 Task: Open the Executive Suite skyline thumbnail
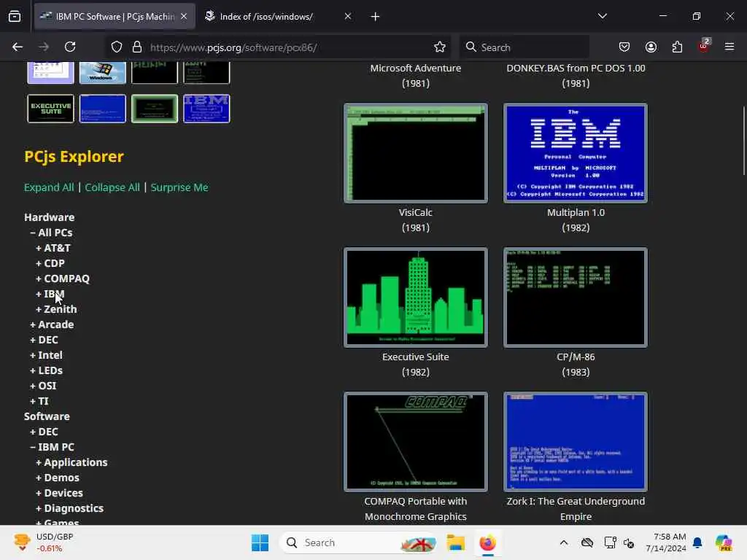[x=415, y=297]
